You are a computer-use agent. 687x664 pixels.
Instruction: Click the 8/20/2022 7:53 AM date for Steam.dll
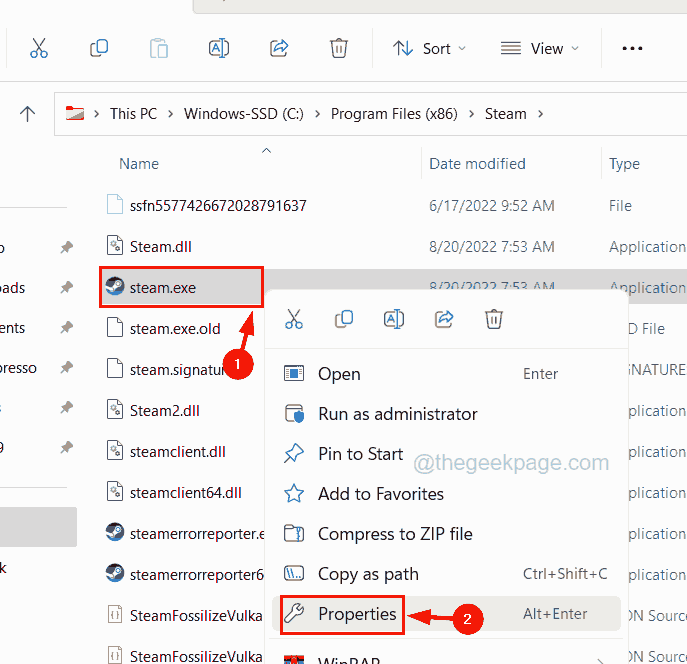(492, 247)
